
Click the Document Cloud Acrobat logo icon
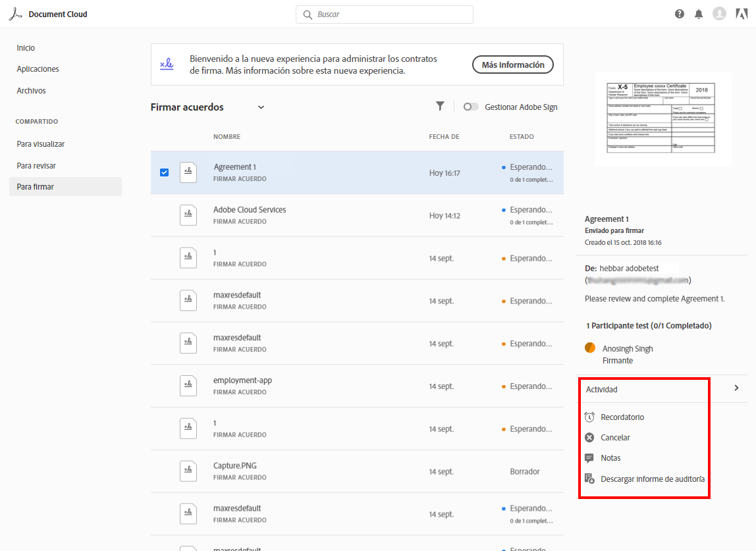[x=15, y=14]
